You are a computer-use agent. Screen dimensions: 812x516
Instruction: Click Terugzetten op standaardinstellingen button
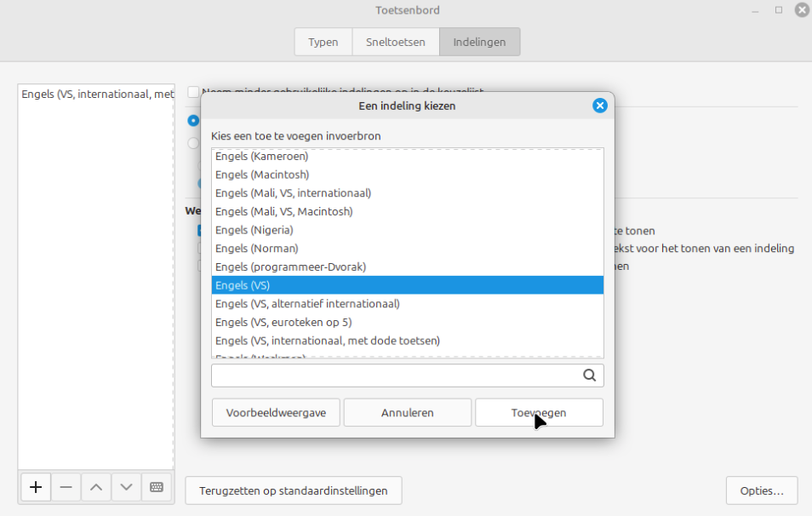click(x=294, y=490)
